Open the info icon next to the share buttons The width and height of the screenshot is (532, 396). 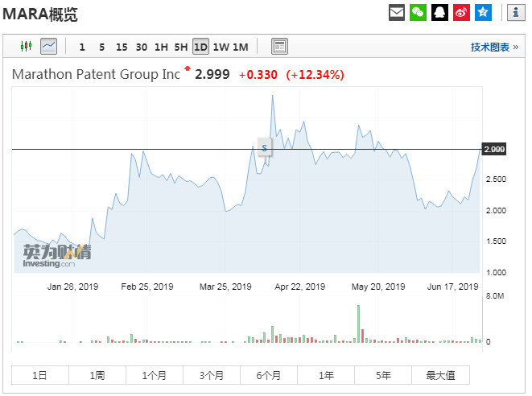point(516,13)
